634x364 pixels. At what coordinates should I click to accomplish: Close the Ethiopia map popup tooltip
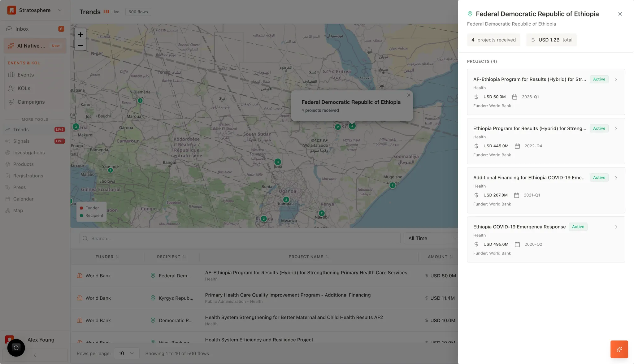pos(409,95)
